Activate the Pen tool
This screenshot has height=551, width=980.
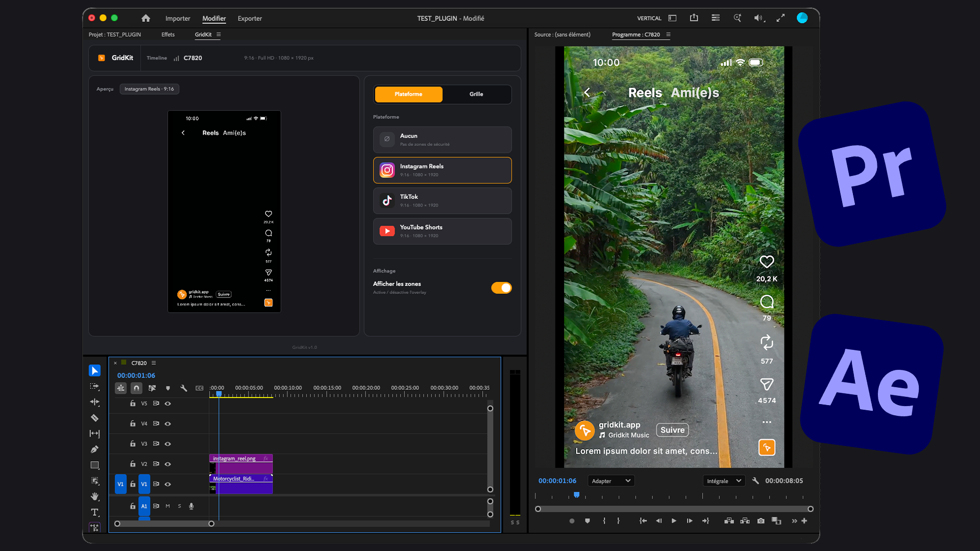tap(94, 449)
